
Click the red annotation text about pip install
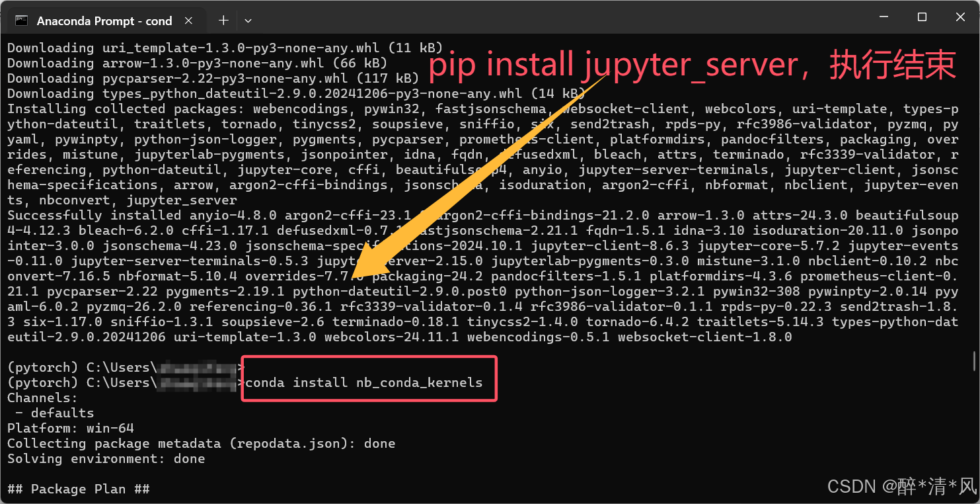point(691,65)
